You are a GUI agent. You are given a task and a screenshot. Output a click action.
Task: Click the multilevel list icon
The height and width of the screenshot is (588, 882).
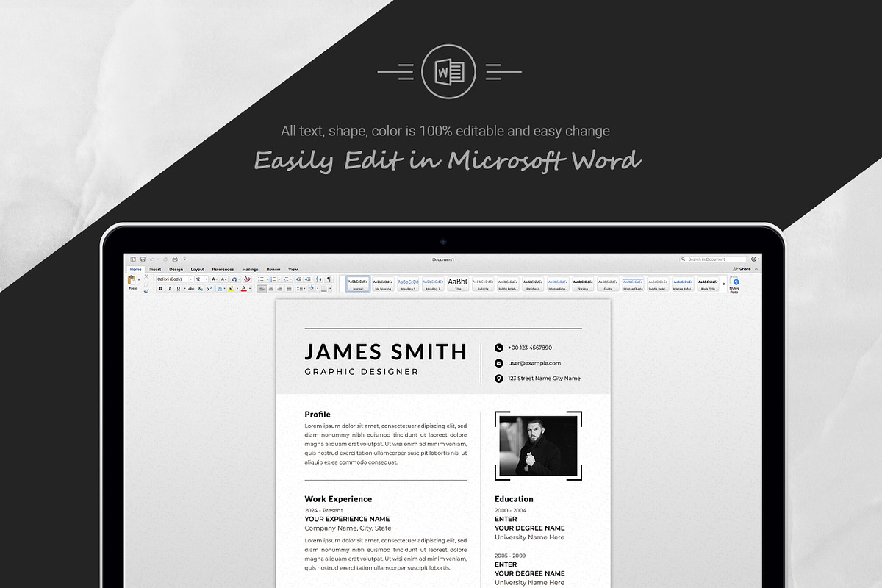(x=286, y=279)
